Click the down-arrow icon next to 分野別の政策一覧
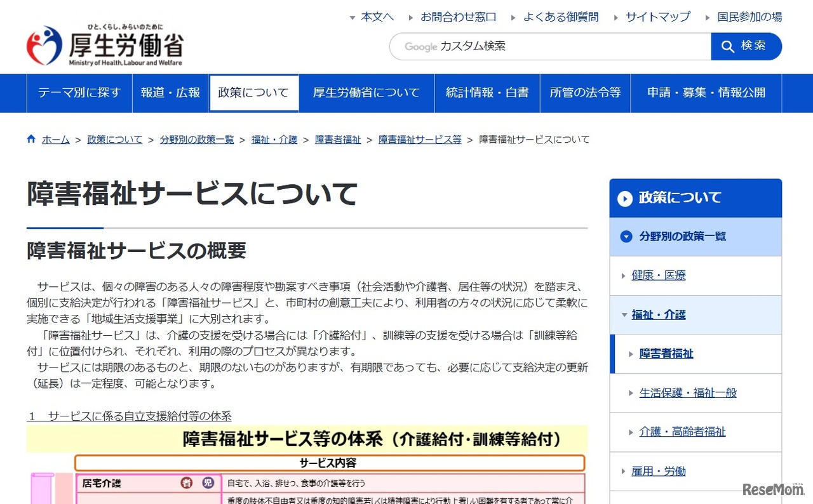 [625, 236]
